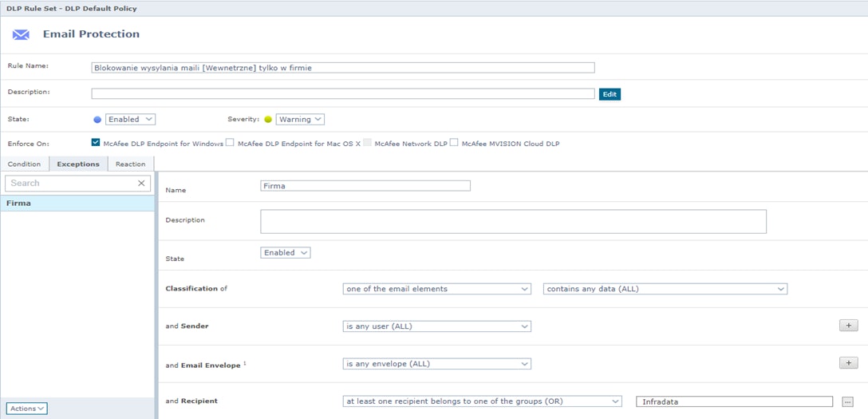The height and width of the screenshot is (419, 868).
Task: Enable McAfee DLP Endpoint for Mac OS X
Action: pyautogui.click(x=230, y=144)
